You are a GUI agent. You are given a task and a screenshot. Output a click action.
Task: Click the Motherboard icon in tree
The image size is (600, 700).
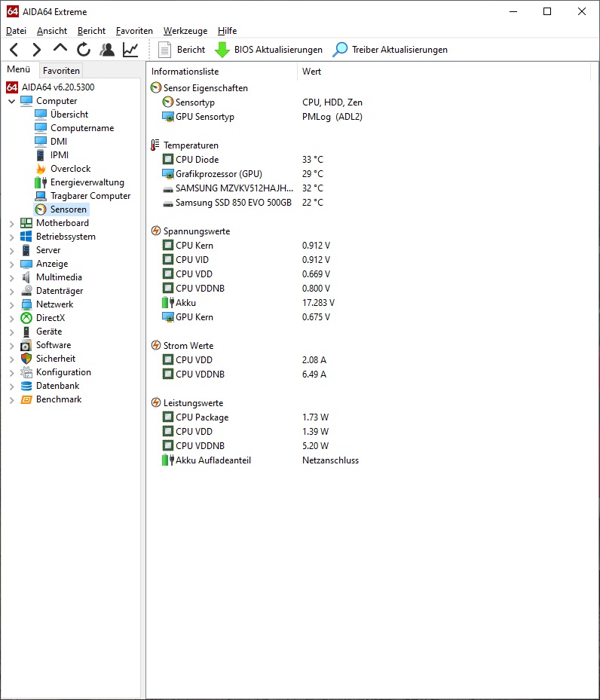[26, 223]
